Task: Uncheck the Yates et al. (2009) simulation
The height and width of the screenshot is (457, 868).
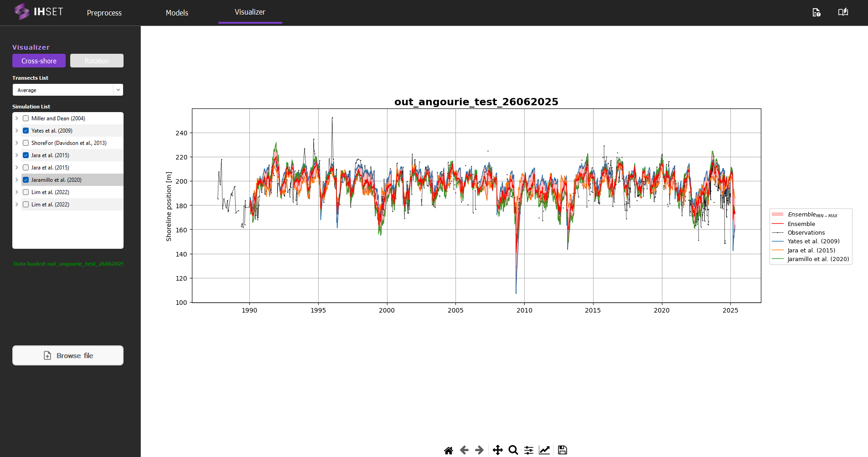Action: (x=26, y=130)
